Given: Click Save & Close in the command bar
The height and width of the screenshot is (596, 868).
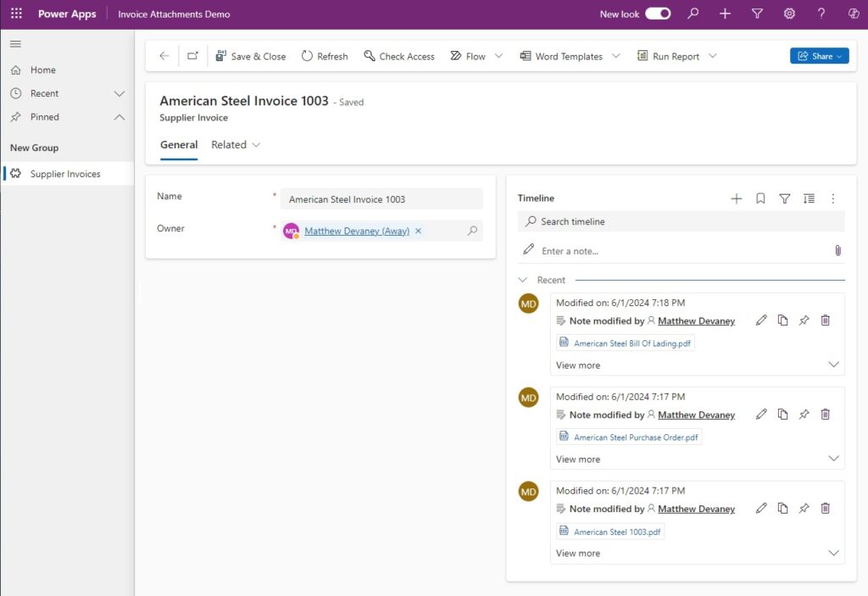Looking at the screenshot, I should click(x=251, y=56).
